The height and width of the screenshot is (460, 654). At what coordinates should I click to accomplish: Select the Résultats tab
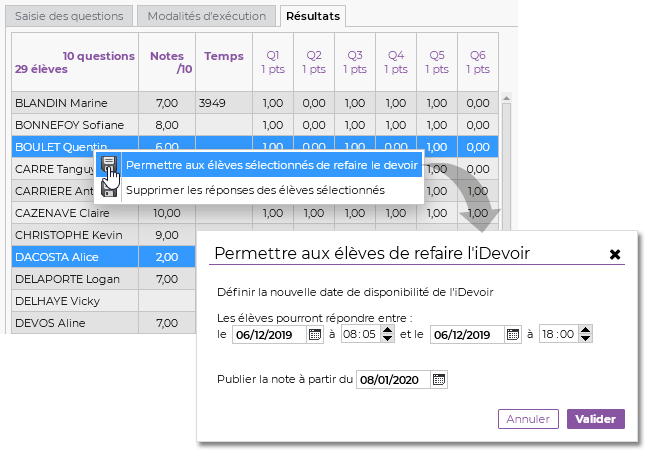(312, 16)
